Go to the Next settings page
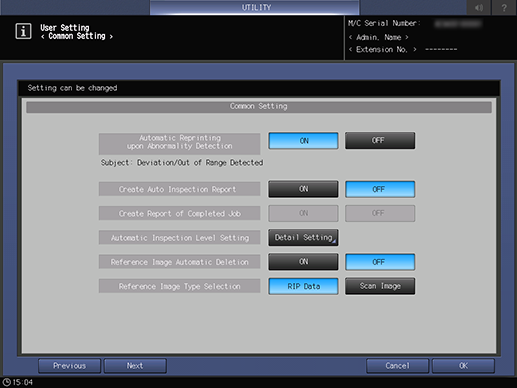This screenshot has width=517, height=388. [x=135, y=366]
